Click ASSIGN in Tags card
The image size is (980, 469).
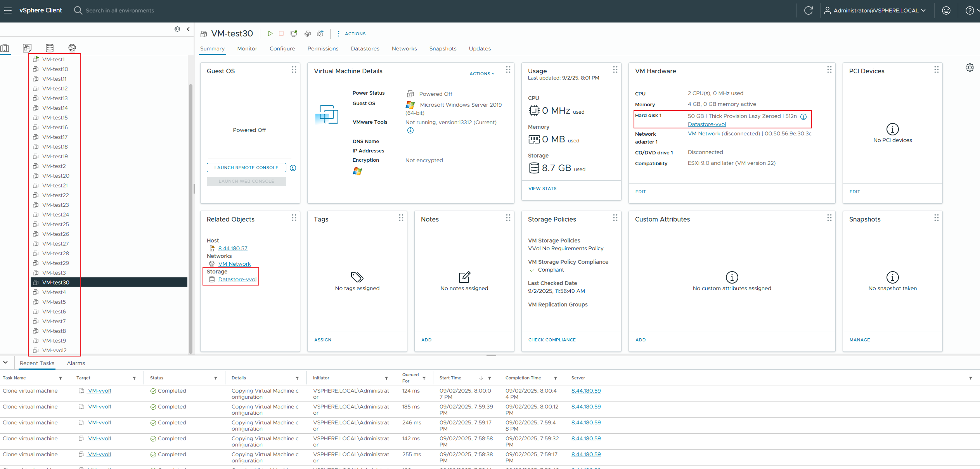click(x=323, y=340)
